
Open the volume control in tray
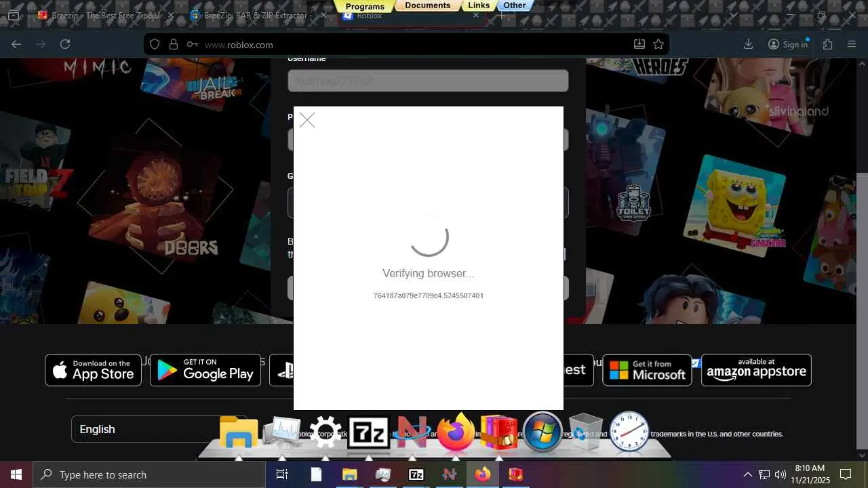click(781, 474)
